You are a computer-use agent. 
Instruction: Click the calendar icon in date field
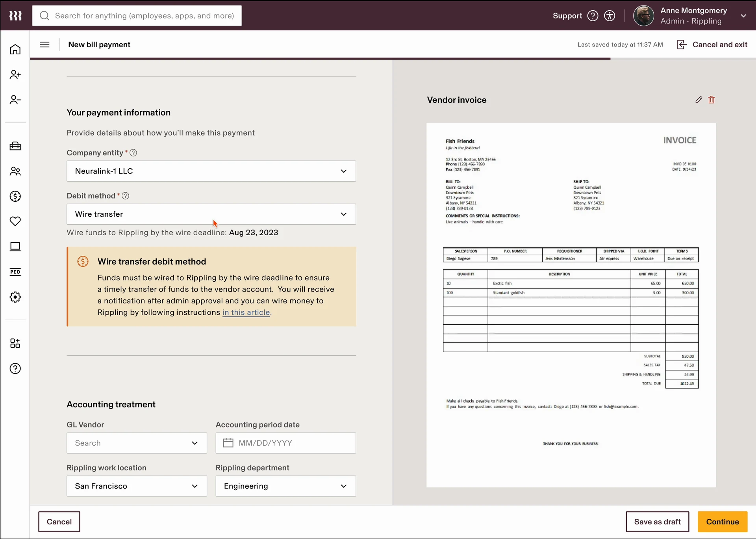[228, 443]
